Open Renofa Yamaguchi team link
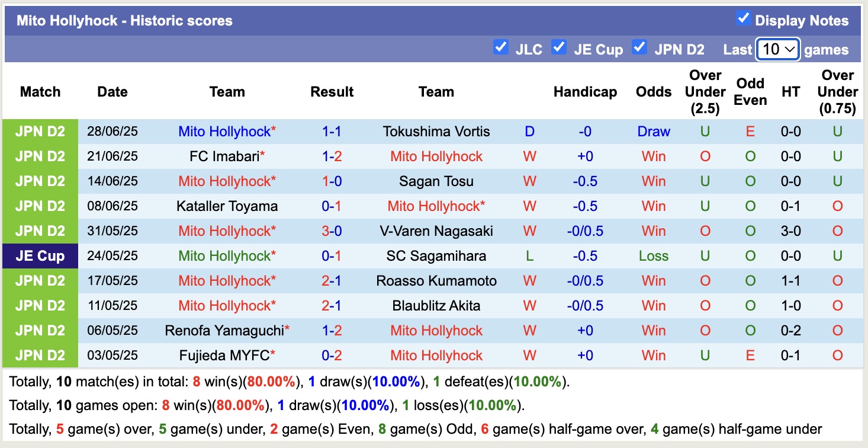Screen dimensions: 868x448 tap(224, 331)
